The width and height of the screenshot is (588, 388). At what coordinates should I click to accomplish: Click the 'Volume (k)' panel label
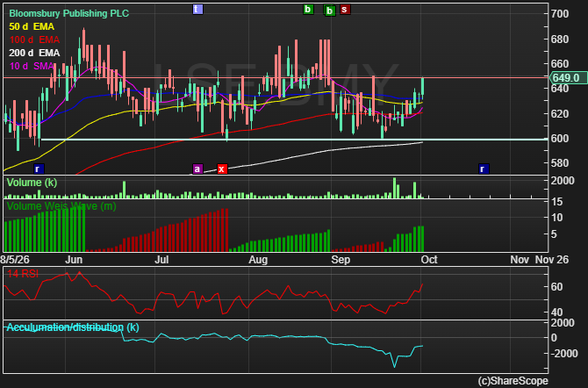(32, 183)
